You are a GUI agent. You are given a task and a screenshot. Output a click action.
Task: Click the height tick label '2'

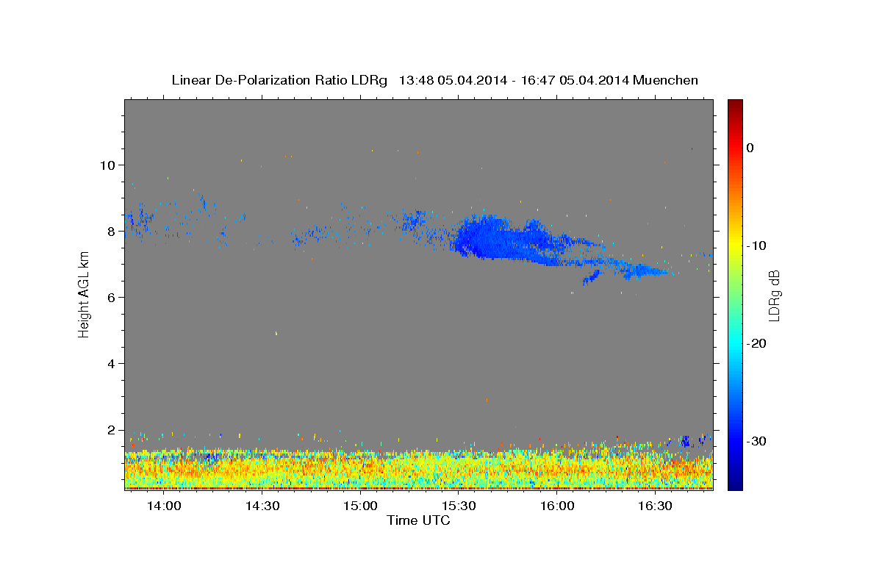click(x=111, y=429)
